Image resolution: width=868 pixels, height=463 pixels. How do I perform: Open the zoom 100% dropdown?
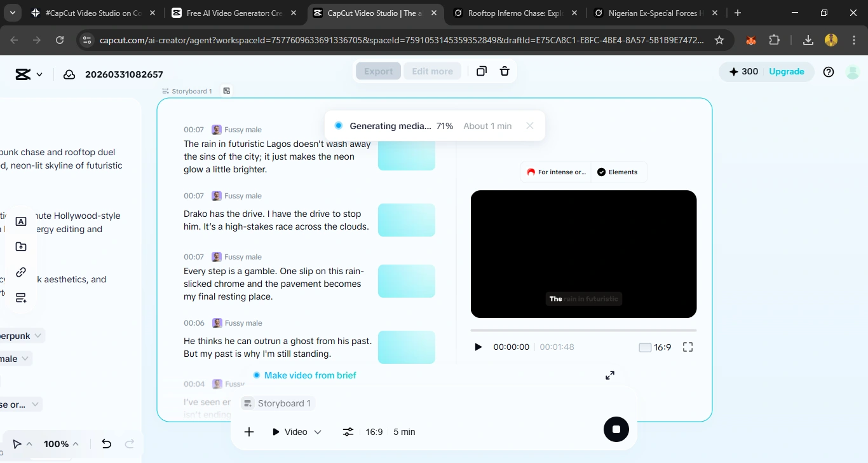(x=61, y=444)
